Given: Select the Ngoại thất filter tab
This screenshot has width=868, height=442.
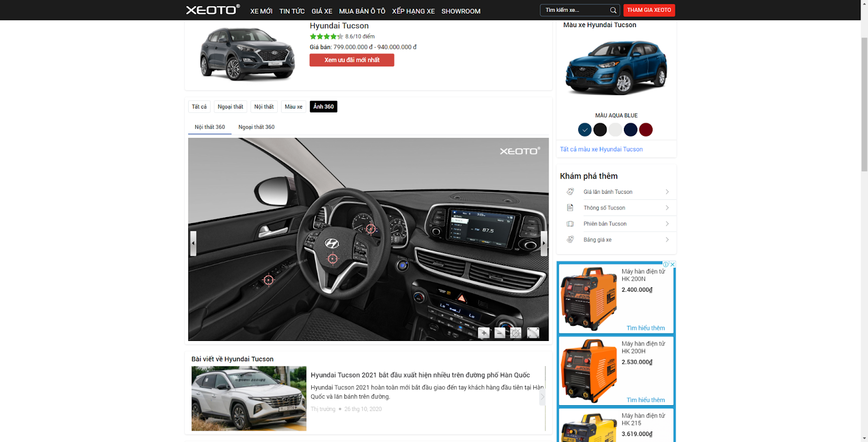Looking at the screenshot, I should click(231, 106).
